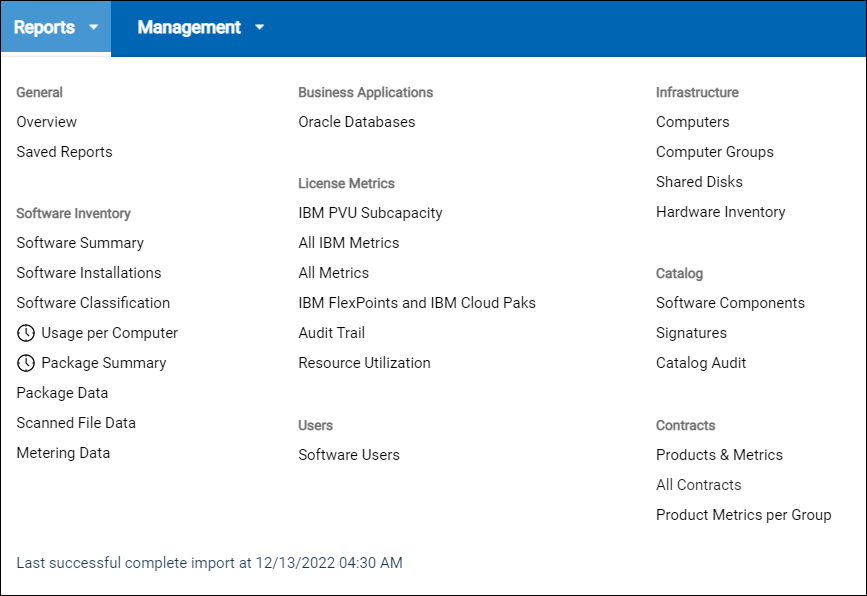Open the Management menu
This screenshot has height=596, width=867.
tap(189, 28)
